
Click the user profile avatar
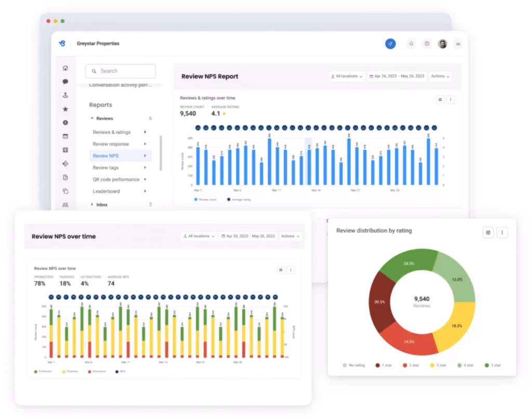coord(443,44)
